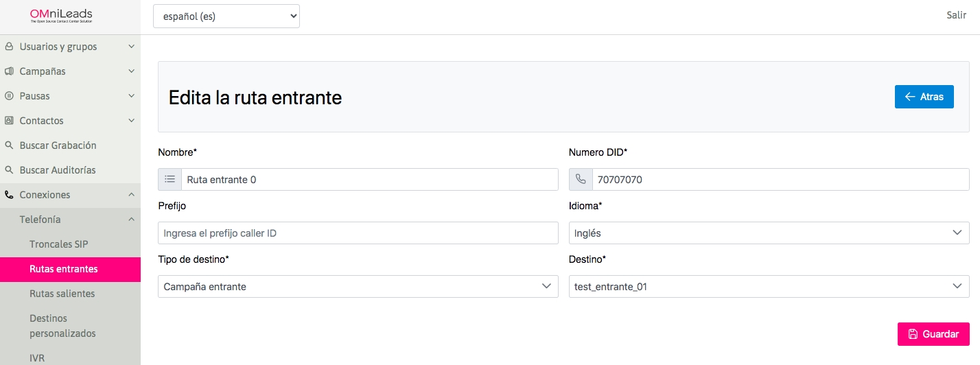The width and height of the screenshot is (980, 365).
Task: Open the Destino dropdown showing test_entrante_01
Action: pos(769,287)
